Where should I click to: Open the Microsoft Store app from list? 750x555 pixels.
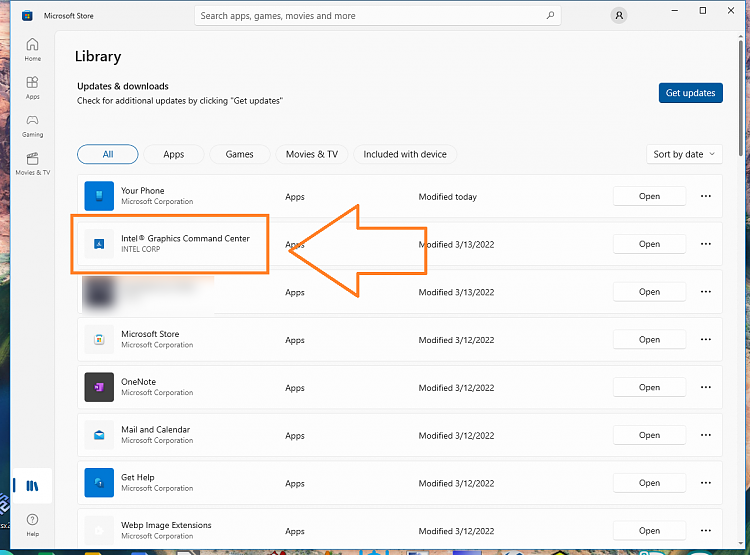click(649, 340)
